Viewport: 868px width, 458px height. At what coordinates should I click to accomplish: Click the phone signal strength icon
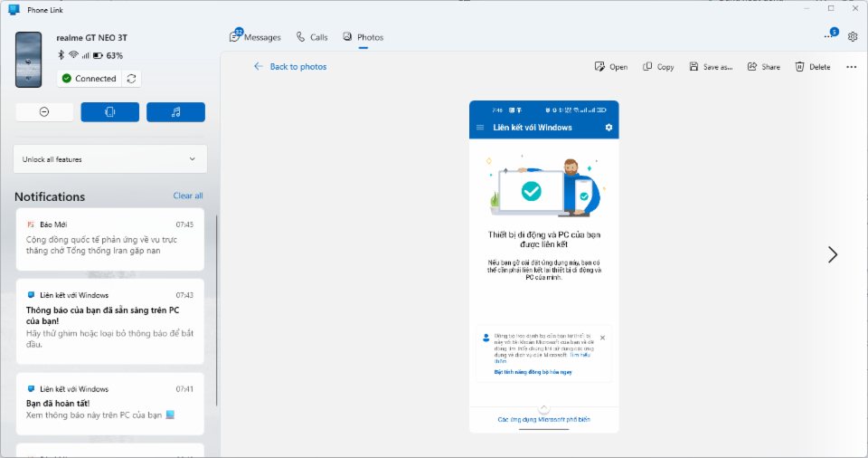tap(85, 55)
